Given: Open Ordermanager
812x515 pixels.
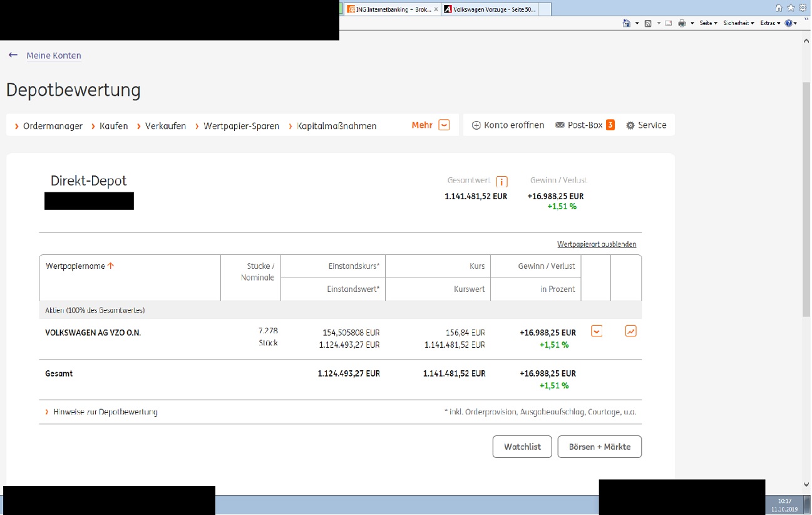Looking at the screenshot, I should 53,126.
